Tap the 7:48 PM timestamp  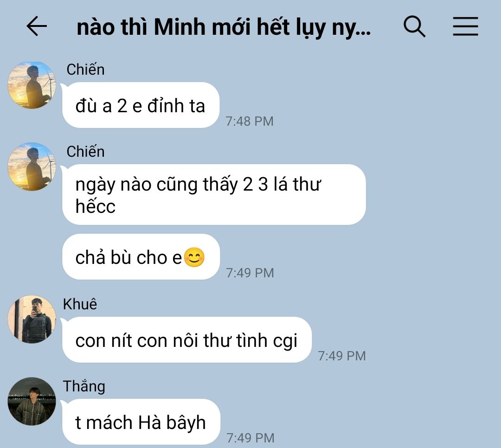(x=250, y=121)
